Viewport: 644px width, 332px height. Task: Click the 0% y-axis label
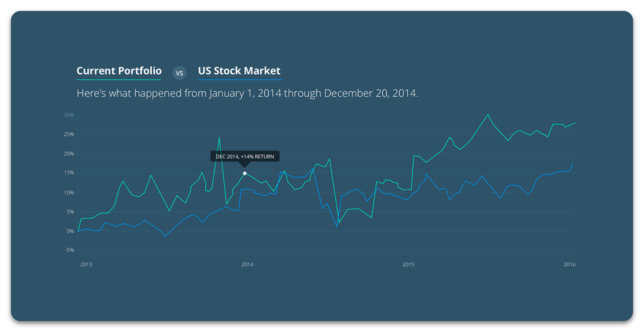70,231
